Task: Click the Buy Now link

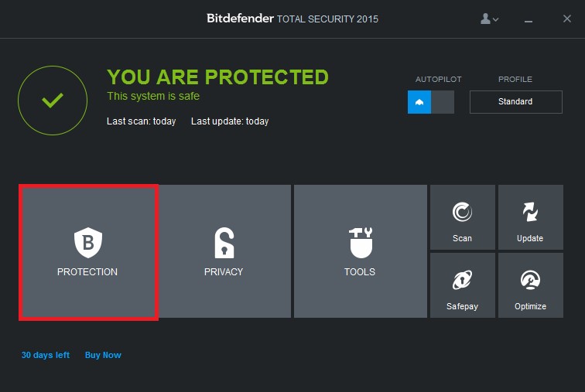Action: pyautogui.click(x=103, y=355)
